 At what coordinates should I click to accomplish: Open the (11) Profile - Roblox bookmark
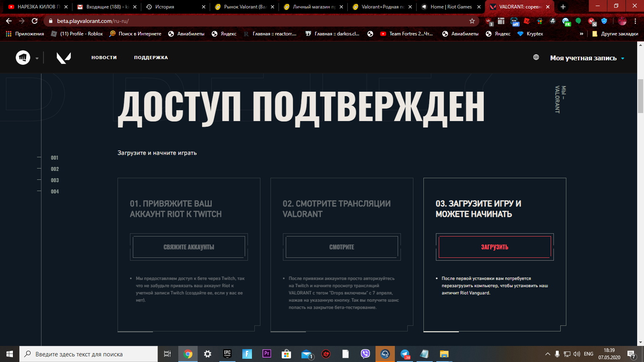pyautogui.click(x=77, y=34)
